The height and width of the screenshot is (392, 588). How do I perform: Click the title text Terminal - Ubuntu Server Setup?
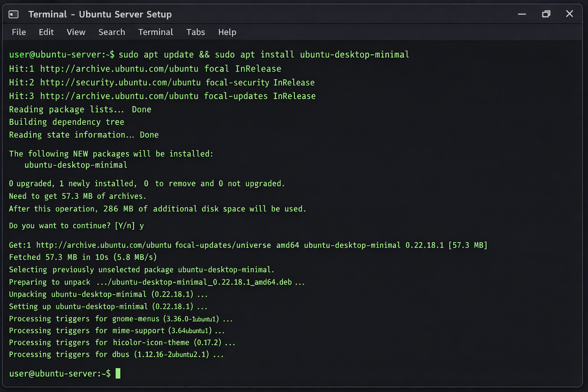(x=100, y=14)
